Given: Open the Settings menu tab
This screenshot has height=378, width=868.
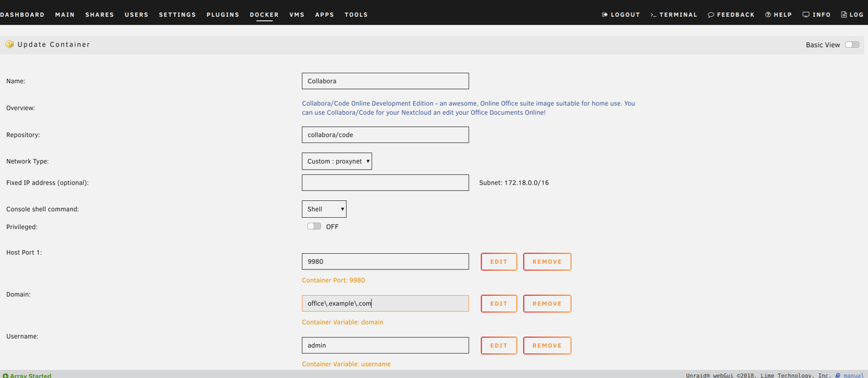Looking at the screenshot, I should (177, 14).
